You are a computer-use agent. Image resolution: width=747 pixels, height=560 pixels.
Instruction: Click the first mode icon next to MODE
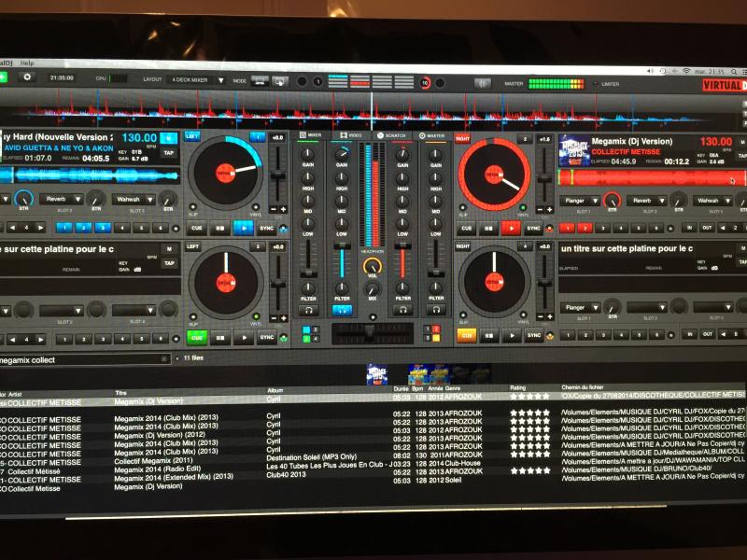(x=260, y=81)
